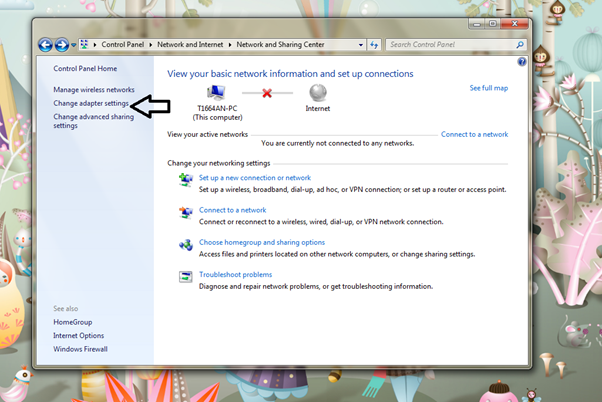Viewport: 602px width, 402px height.
Task: Click 'You are currently not connected' text
Action: pos(337,143)
